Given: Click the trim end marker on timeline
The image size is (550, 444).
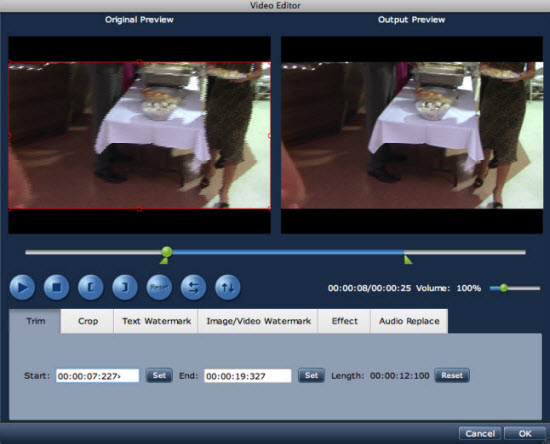Looking at the screenshot, I should click(408, 260).
